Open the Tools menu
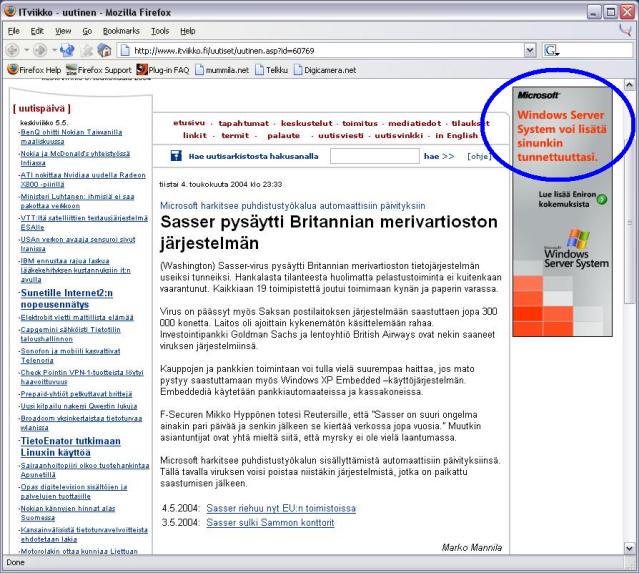Screen dimensions: 639x573 159,31
